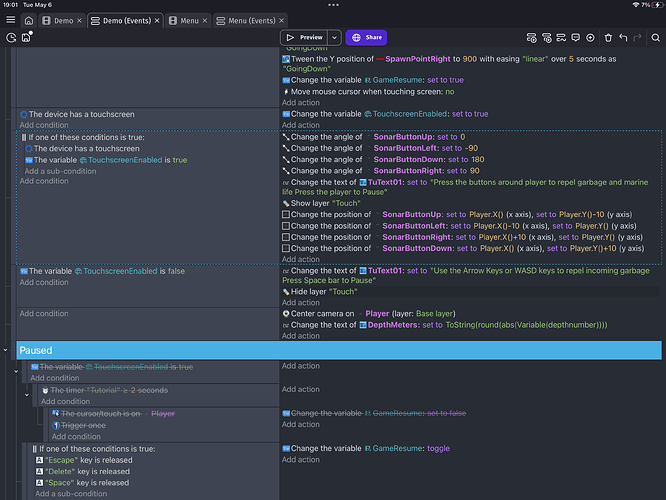
Task: Click the keyboard icon beside "Escape" key
Action: pyautogui.click(x=39, y=460)
